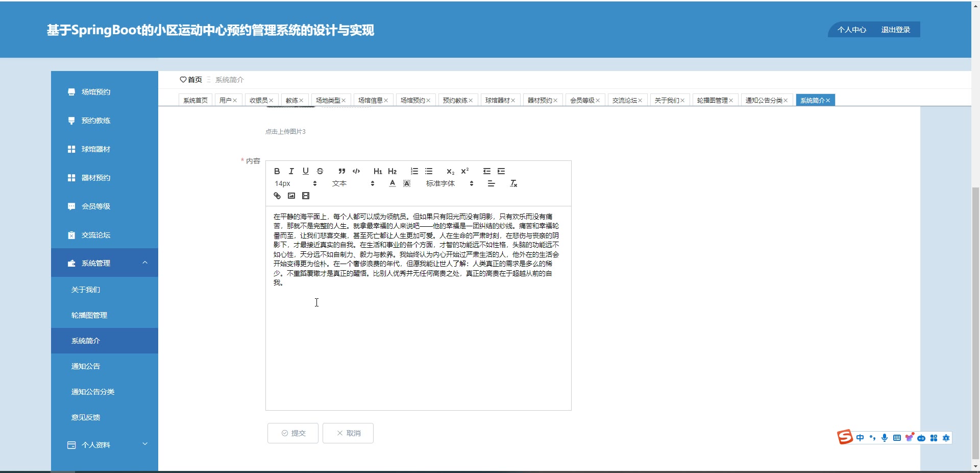The image size is (980, 473).
Task: Switch to the 会员等级 tab
Action: [x=582, y=100]
